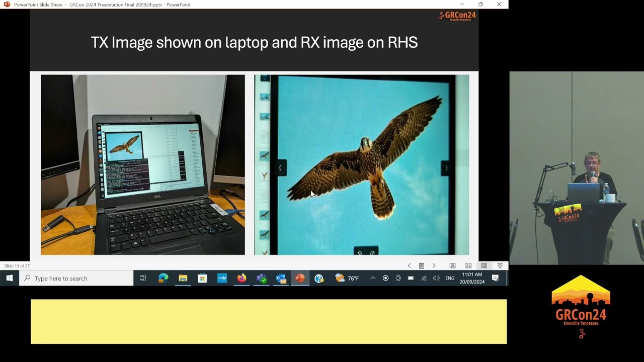The height and width of the screenshot is (362, 644).
Task: Click the recording indicator tray icon
Action: coord(385,278)
